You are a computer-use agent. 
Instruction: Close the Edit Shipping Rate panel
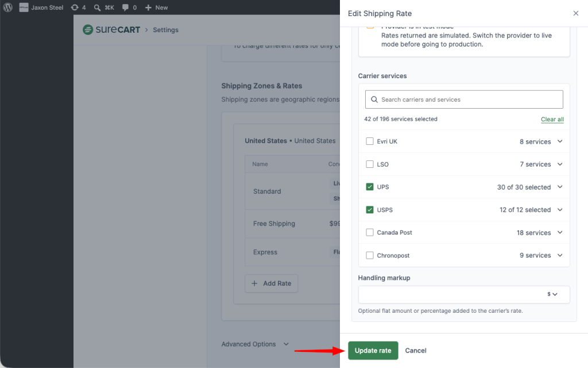(575, 13)
